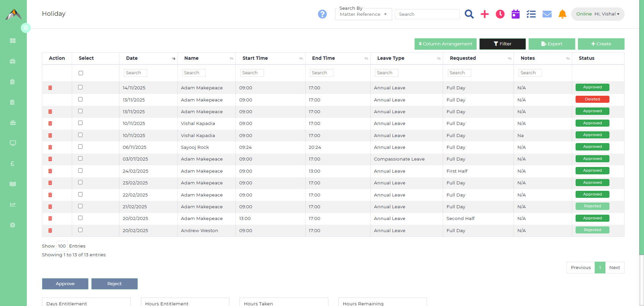Open the chart reports icon in sidebar
The width and height of the screenshot is (644, 306).
pos(13,205)
